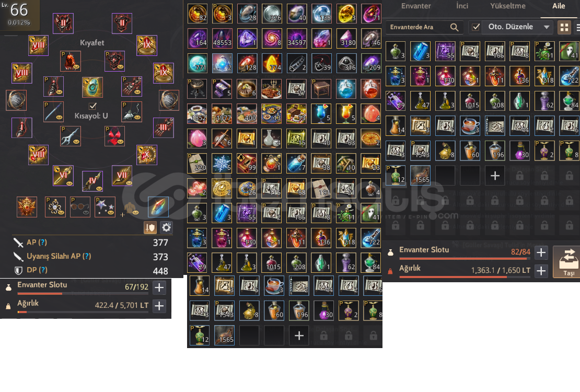Click the search magnifier in Envanterde Ara
Viewport: 580px width, 392px height.
click(x=454, y=27)
